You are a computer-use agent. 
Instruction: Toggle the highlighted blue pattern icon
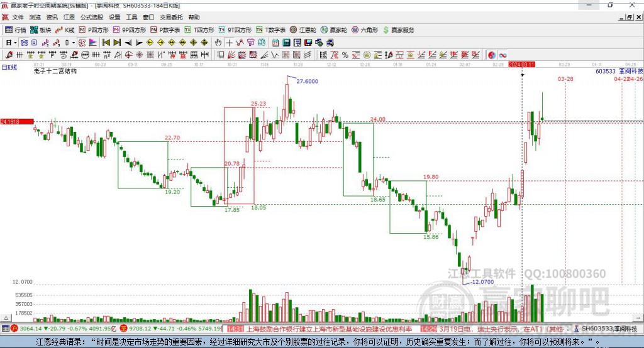24,42
